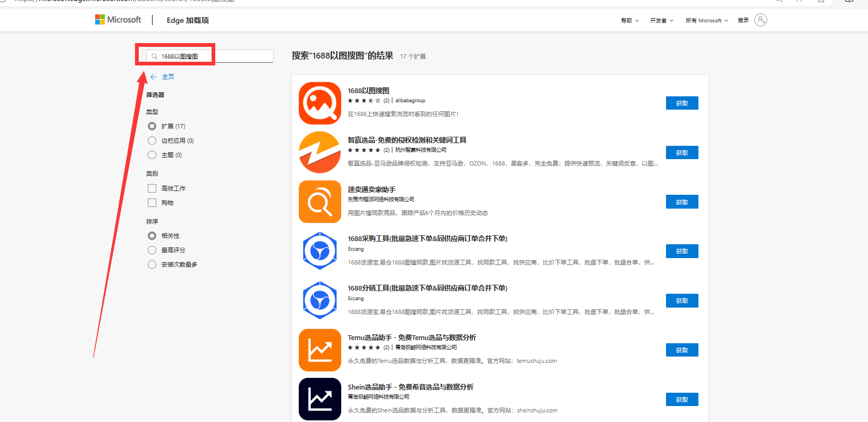Expand the 帮助 dropdown menu

(630, 21)
